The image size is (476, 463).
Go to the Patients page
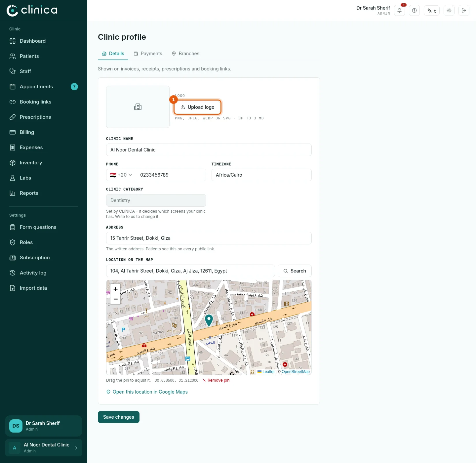(44, 56)
